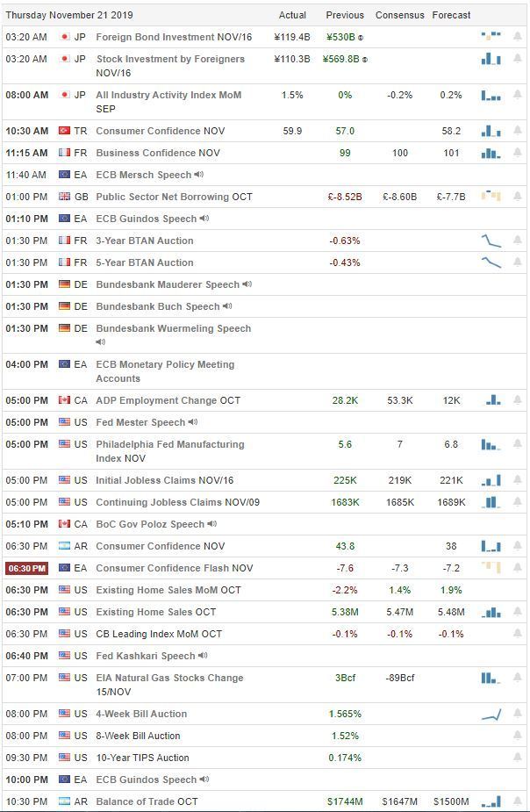Enable the alert bell for CB Leading Index MoM
530x812 pixels.
(x=518, y=634)
